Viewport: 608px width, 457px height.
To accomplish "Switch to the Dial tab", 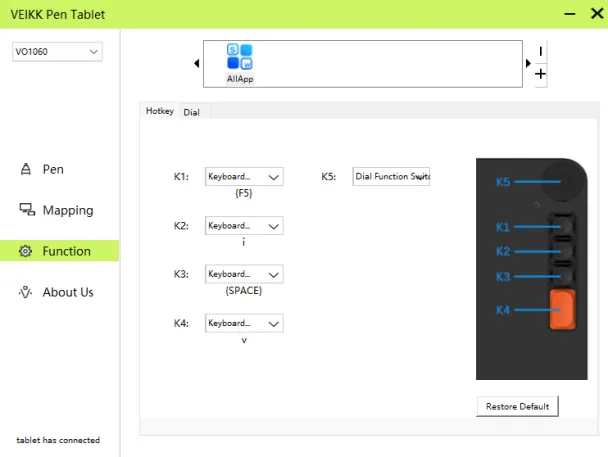I will coord(192,112).
